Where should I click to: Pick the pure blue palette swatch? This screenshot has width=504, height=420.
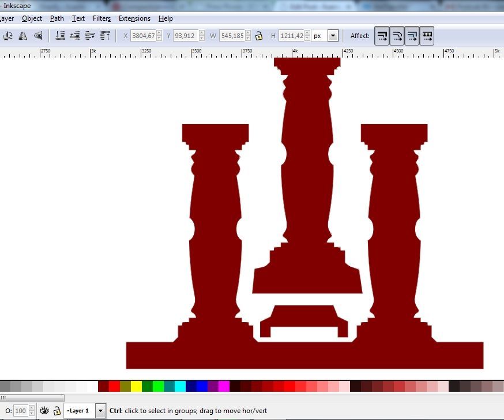click(x=202, y=386)
